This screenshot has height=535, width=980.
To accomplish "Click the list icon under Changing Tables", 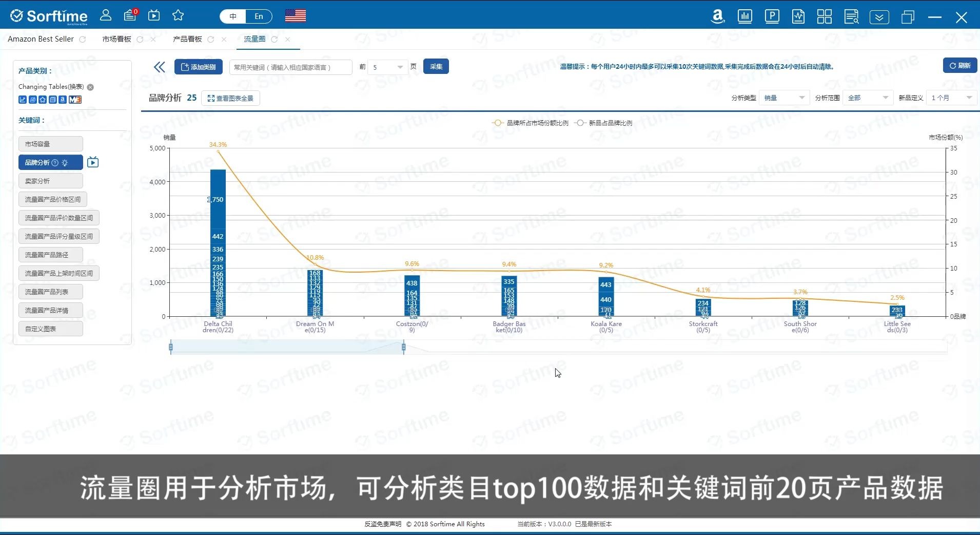I will tap(52, 100).
